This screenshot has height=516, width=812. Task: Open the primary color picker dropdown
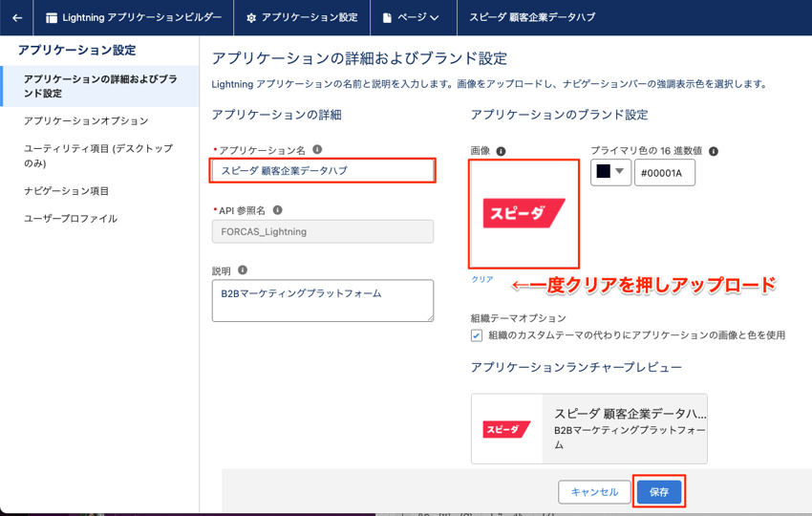(x=610, y=173)
